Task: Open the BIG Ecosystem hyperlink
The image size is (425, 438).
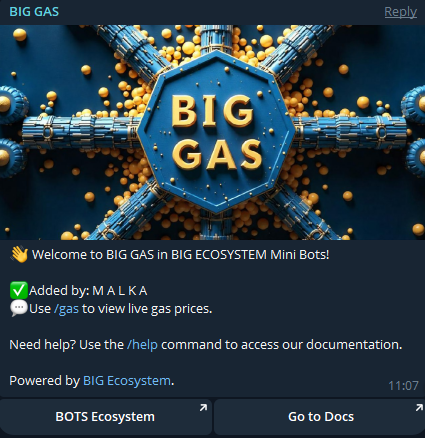Action: [127, 380]
